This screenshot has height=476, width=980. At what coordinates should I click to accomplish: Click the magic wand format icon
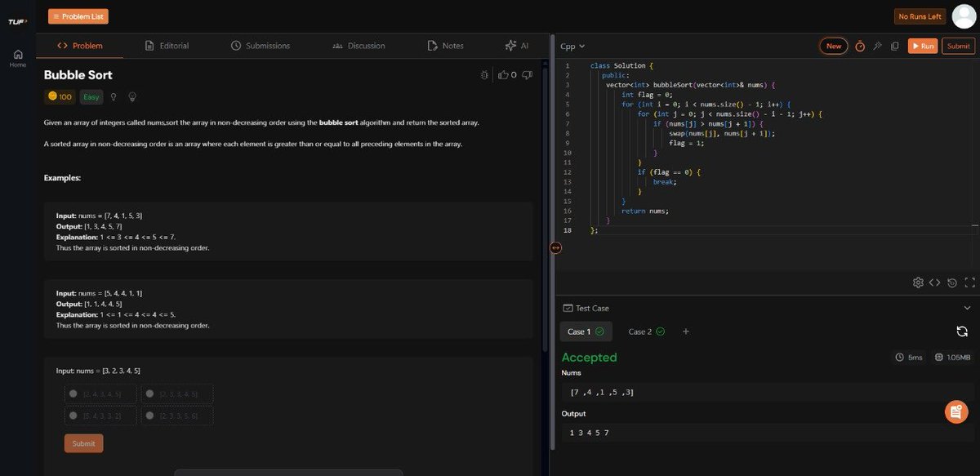[877, 47]
